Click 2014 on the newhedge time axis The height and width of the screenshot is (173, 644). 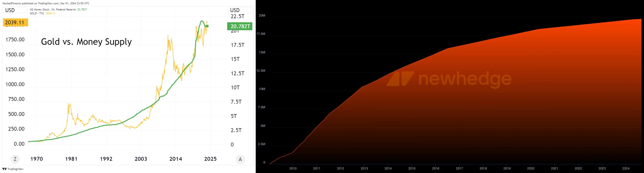[388, 168]
